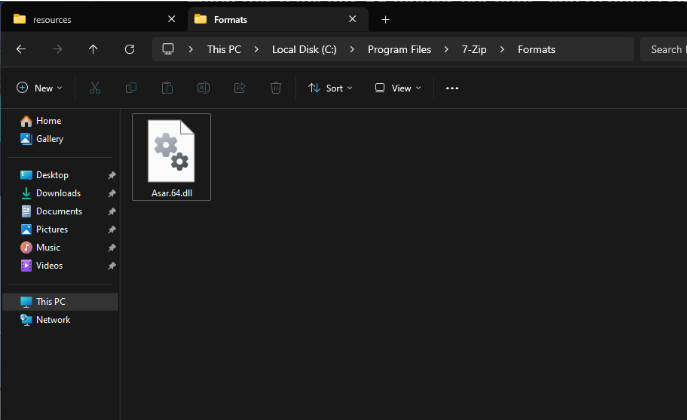Refresh the current folder view
Screen dimensions: 687x420
click(129, 49)
